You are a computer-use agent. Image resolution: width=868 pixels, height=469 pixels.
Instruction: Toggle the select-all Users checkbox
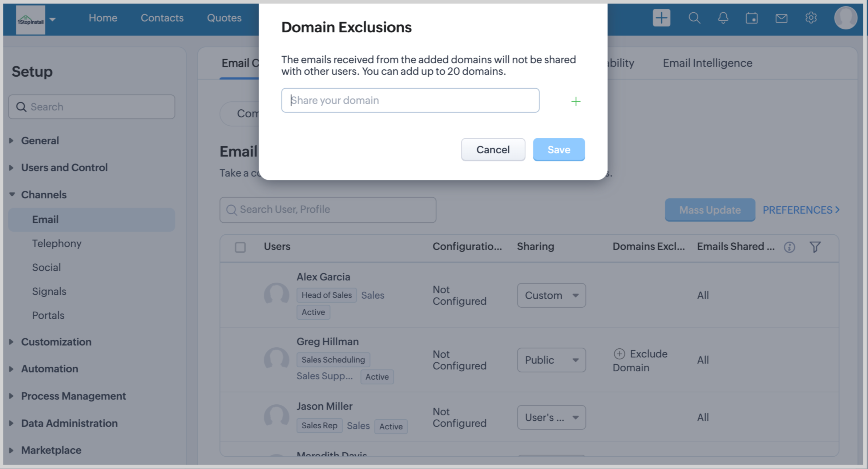(240, 247)
